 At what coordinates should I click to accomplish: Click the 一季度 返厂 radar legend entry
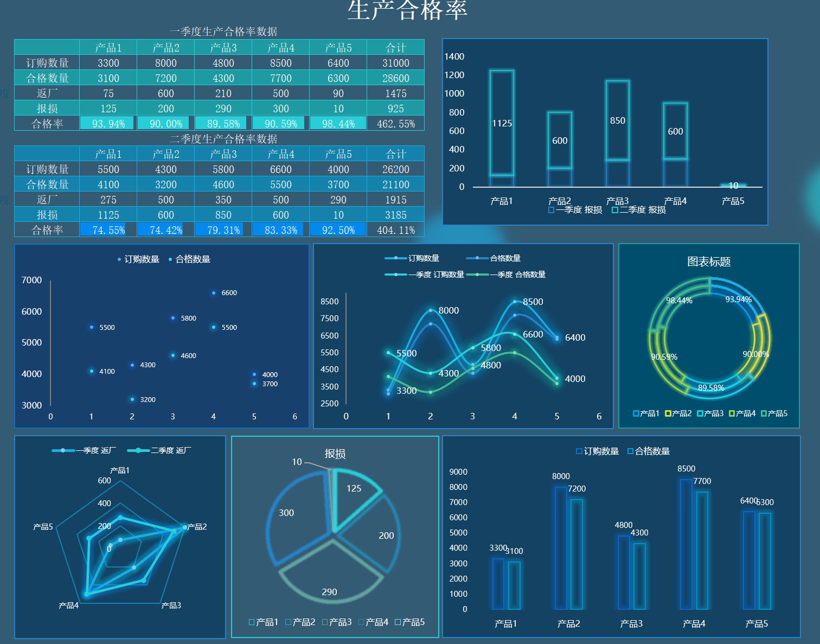coord(84,450)
